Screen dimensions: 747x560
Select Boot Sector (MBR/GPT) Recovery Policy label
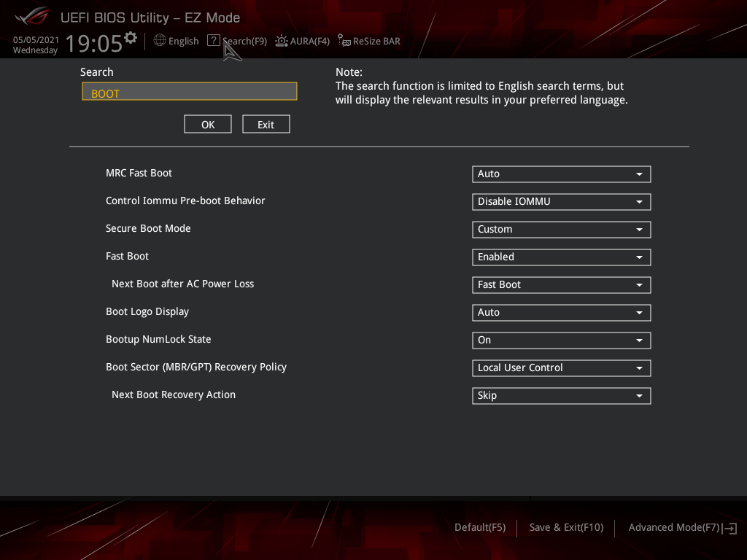pos(196,367)
